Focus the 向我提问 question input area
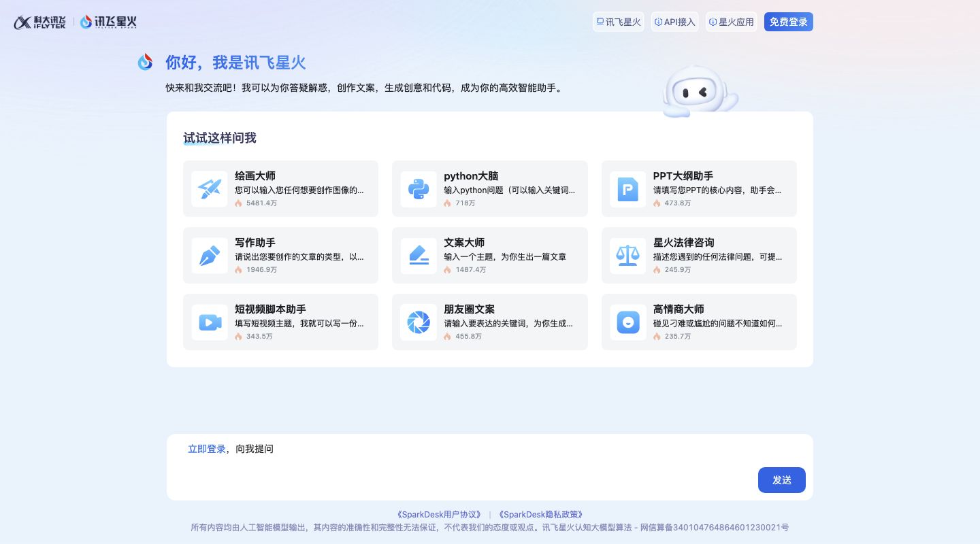 coord(490,467)
